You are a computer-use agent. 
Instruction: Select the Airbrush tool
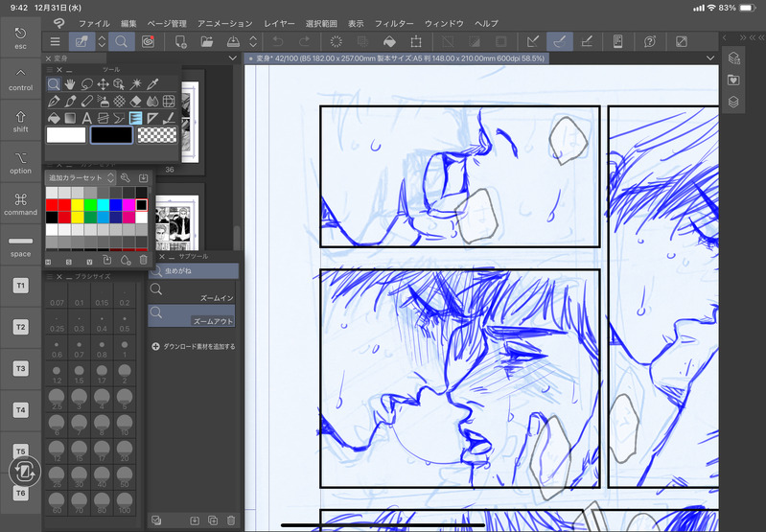pos(103,101)
